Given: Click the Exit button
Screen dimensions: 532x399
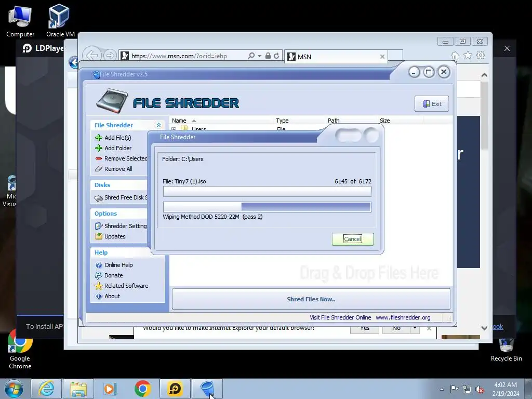Looking at the screenshot, I should (432, 104).
